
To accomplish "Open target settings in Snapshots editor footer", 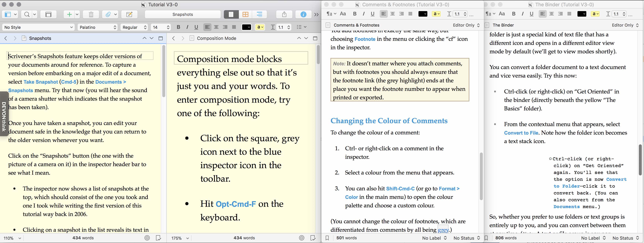I will pos(147,238).
